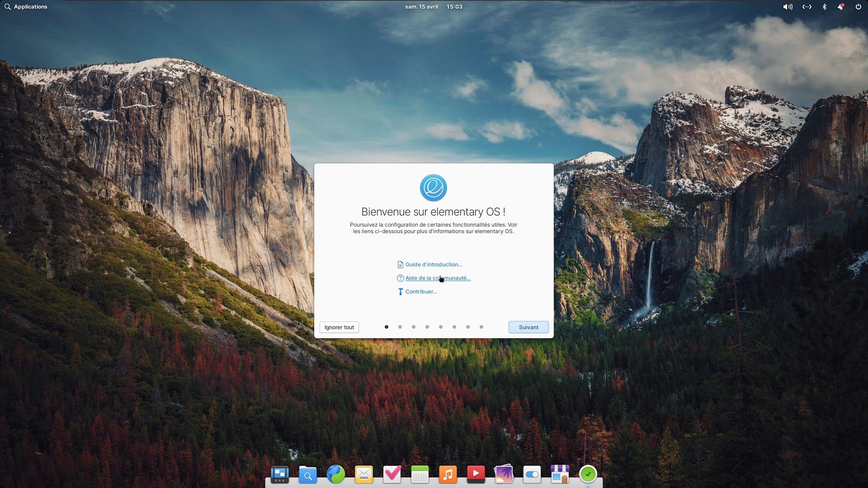Image resolution: width=868 pixels, height=488 pixels.
Task: Open the network indicator in panel
Action: tap(807, 7)
